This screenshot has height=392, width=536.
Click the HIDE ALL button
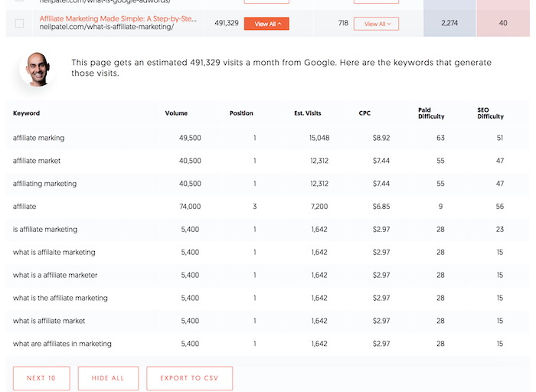point(108,378)
